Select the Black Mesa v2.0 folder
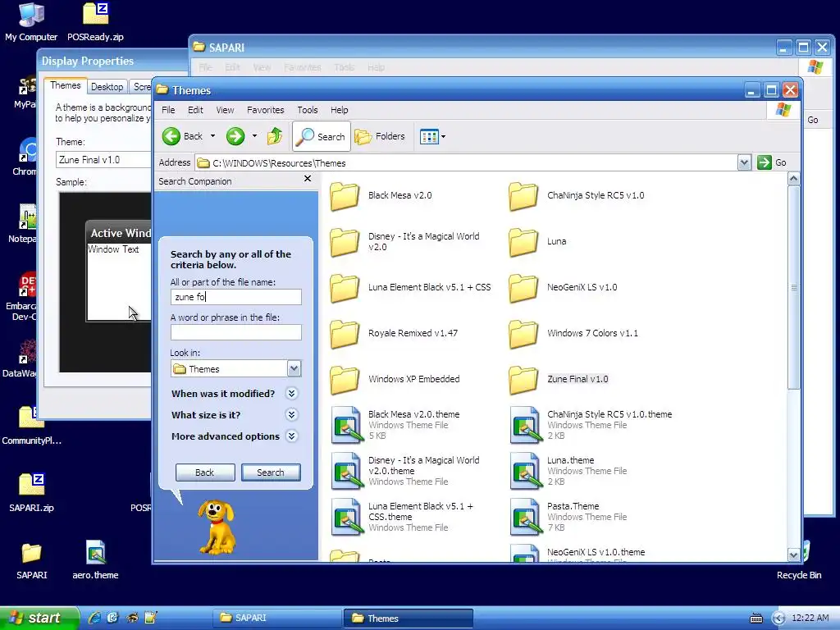The image size is (840, 630). pyautogui.click(x=381, y=195)
